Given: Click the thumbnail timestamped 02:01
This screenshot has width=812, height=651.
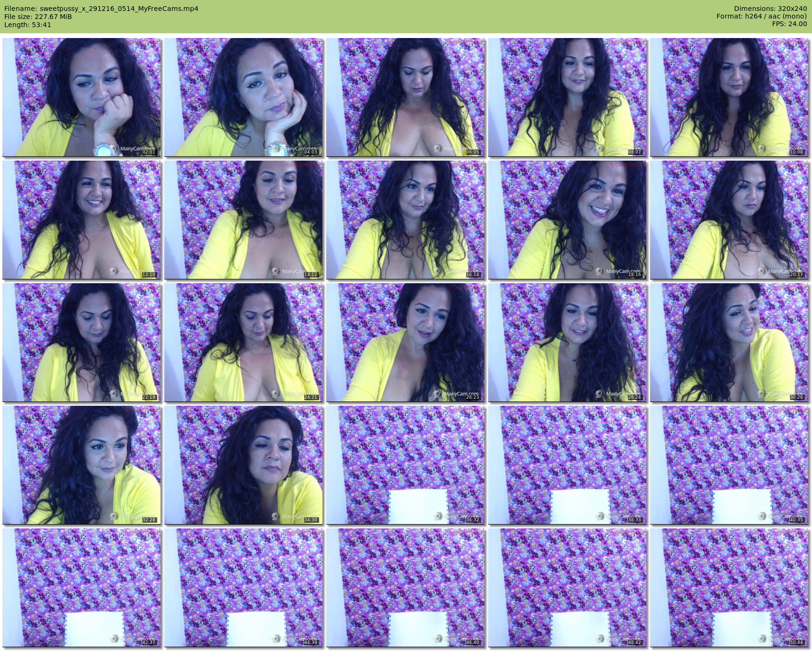Looking at the screenshot, I should [82, 97].
